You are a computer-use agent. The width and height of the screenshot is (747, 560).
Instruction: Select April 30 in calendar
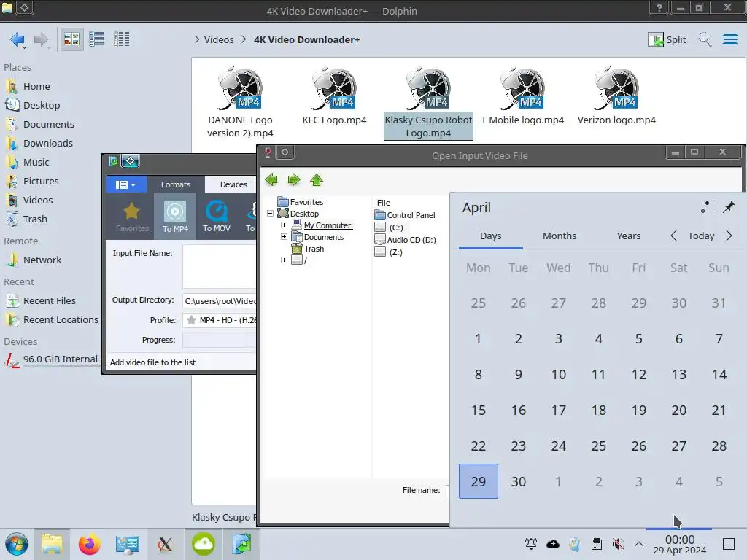point(519,481)
